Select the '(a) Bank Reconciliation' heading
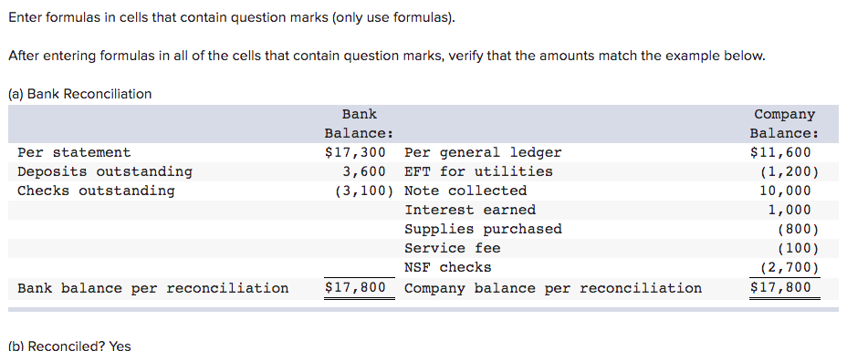The width and height of the screenshot is (868, 351). coord(79,94)
